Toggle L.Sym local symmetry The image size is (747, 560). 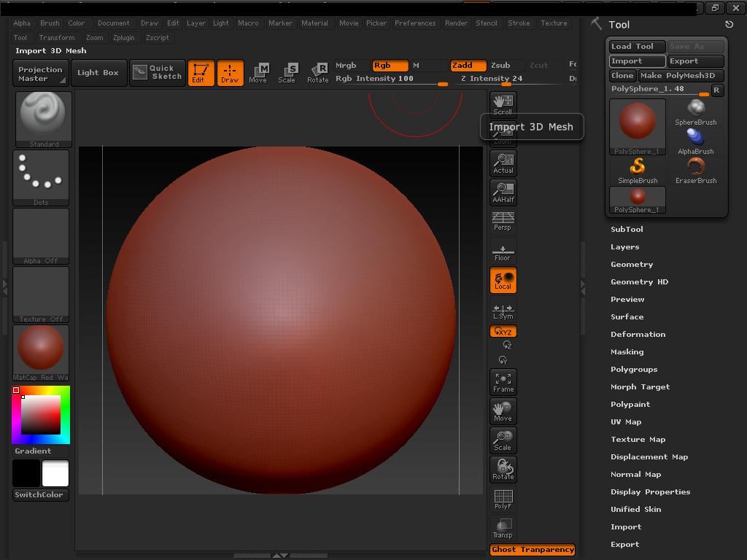click(x=503, y=311)
